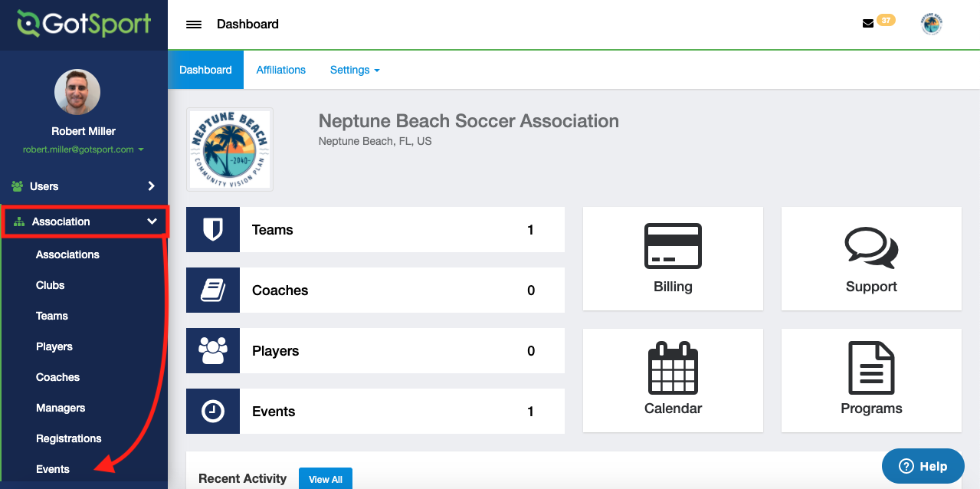
Task: Open Clubs in the sidebar
Action: point(51,285)
